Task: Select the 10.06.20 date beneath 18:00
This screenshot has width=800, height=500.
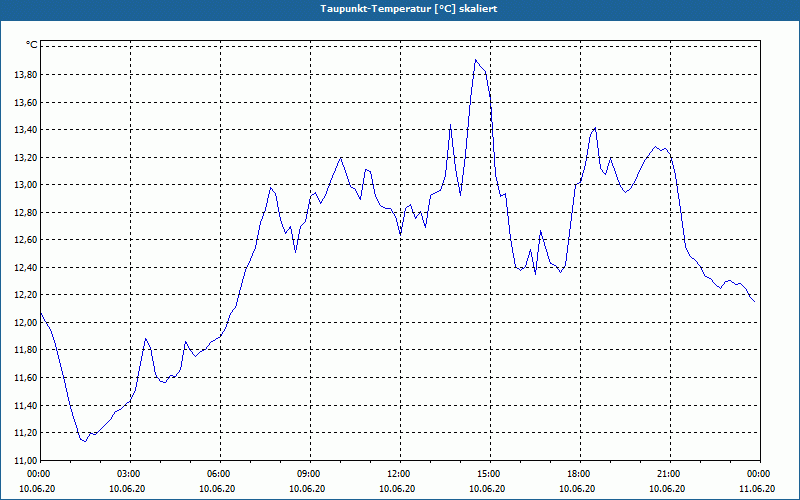Action: [577, 489]
